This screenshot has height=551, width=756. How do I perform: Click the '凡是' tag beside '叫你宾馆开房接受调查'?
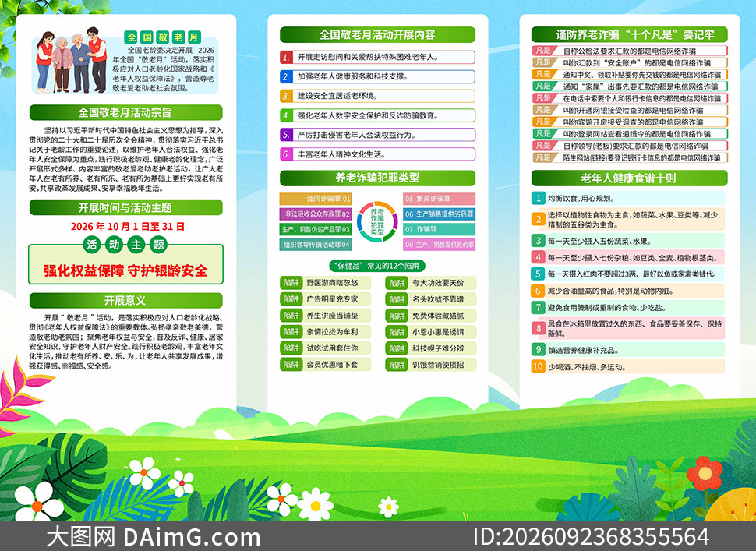click(x=544, y=122)
